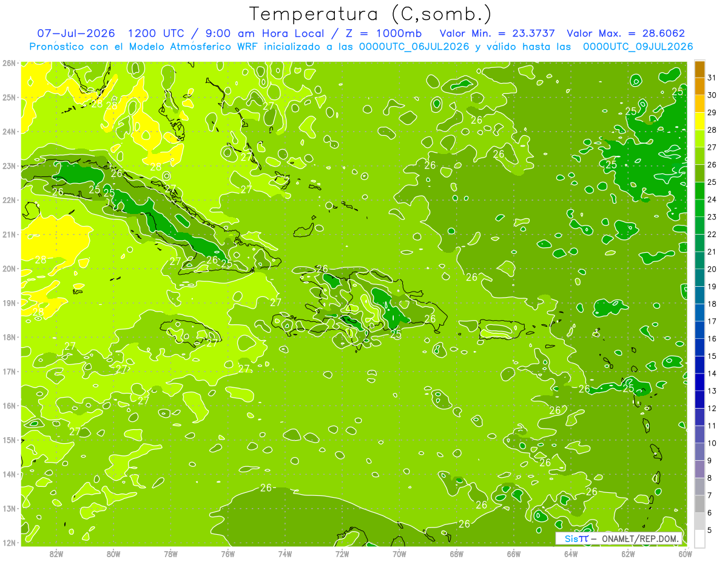The image size is (728, 562).
Task: Click the "64W" longitude label
Action: click(571, 554)
